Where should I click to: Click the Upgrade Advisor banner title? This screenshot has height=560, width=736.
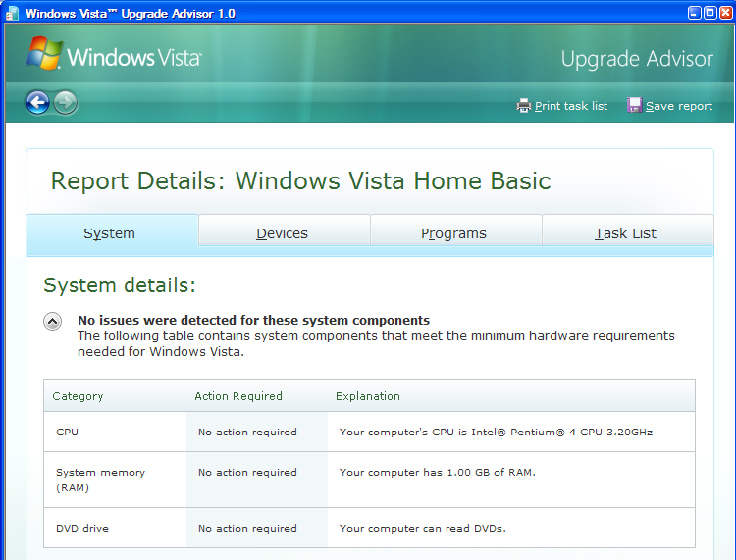[x=637, y=59]
